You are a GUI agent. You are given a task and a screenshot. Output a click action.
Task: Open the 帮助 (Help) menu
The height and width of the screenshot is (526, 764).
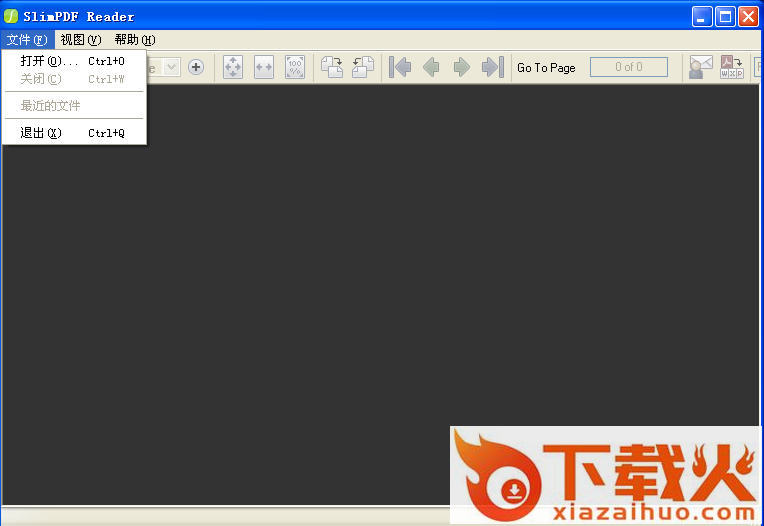pyautogui.click(x=134, y=40)
